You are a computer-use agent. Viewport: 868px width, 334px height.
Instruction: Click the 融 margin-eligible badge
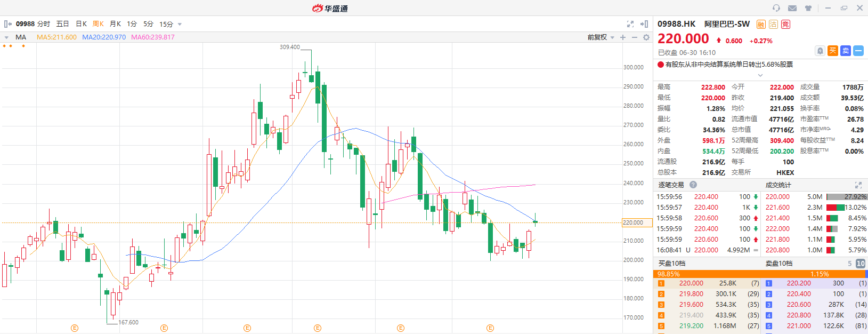[761, 24]
